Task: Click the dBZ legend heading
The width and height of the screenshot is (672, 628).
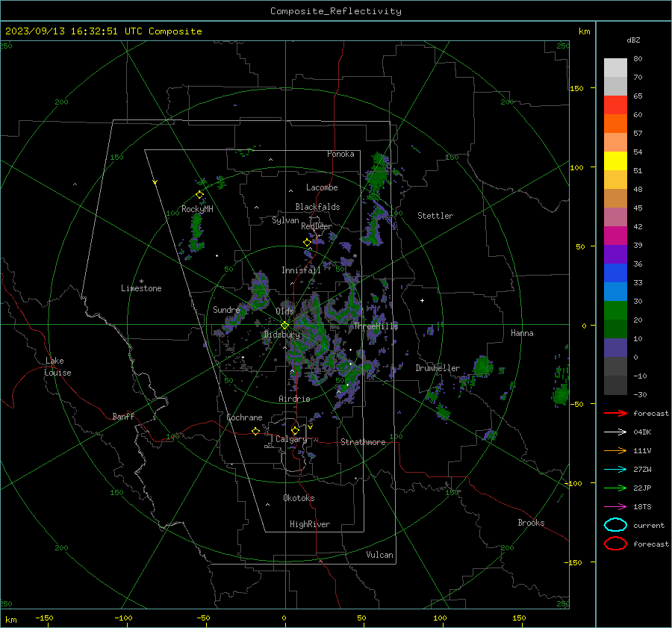Action: 633,40
